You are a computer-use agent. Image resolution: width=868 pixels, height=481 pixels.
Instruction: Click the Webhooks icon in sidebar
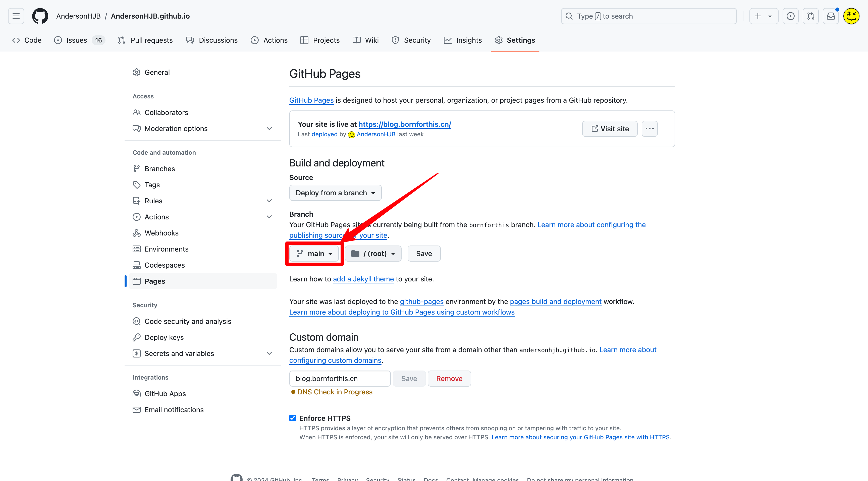point(136,233)
